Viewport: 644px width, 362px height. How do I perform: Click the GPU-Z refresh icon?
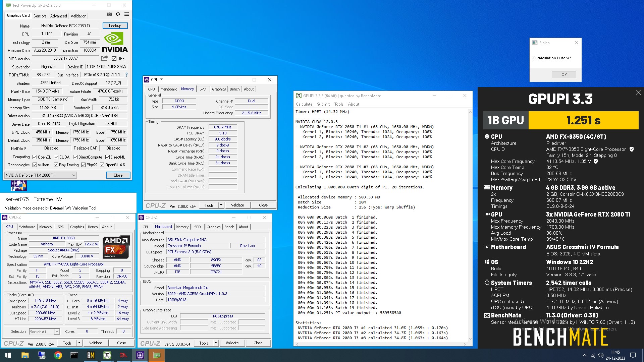pyautogui.click(x=118, y=14)
